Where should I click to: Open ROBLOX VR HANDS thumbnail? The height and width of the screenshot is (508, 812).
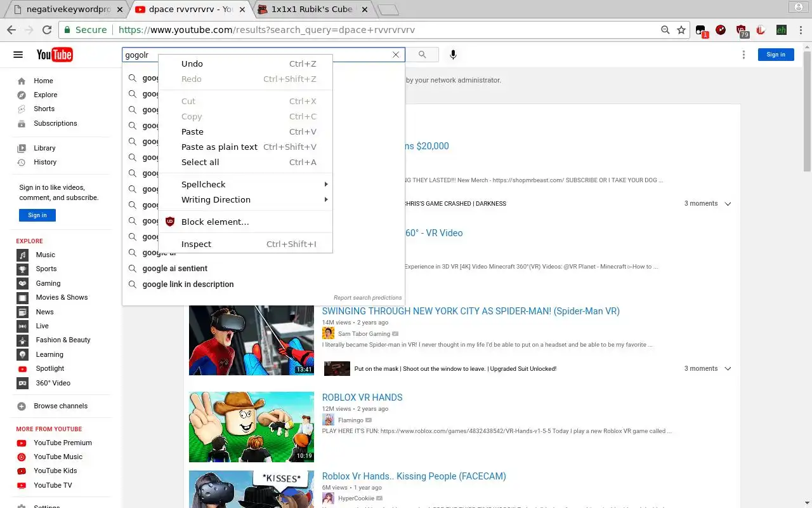(251, 427)
